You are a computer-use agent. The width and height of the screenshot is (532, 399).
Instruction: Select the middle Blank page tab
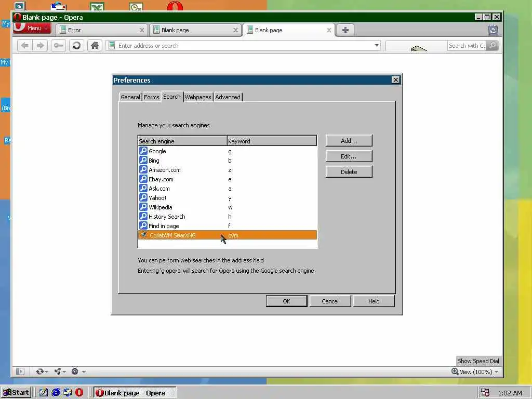(x=195, y=30)
